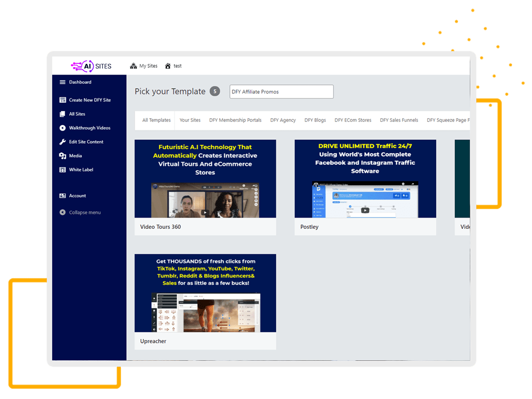The image size is (532, 399).
Task: Switch to the DFY Squeeze Page tab
Action: click(448, 120)
